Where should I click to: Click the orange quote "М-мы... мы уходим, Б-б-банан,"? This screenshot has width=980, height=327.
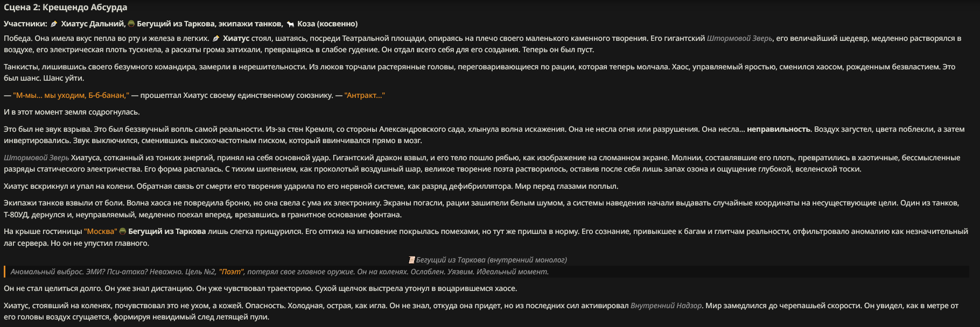click(71, 95)
